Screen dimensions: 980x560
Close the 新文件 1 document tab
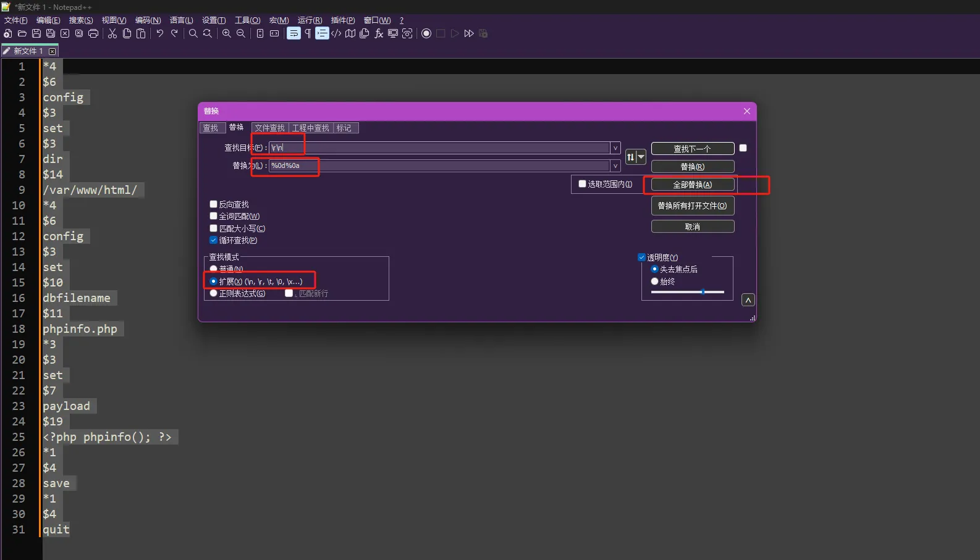[52, 51]
